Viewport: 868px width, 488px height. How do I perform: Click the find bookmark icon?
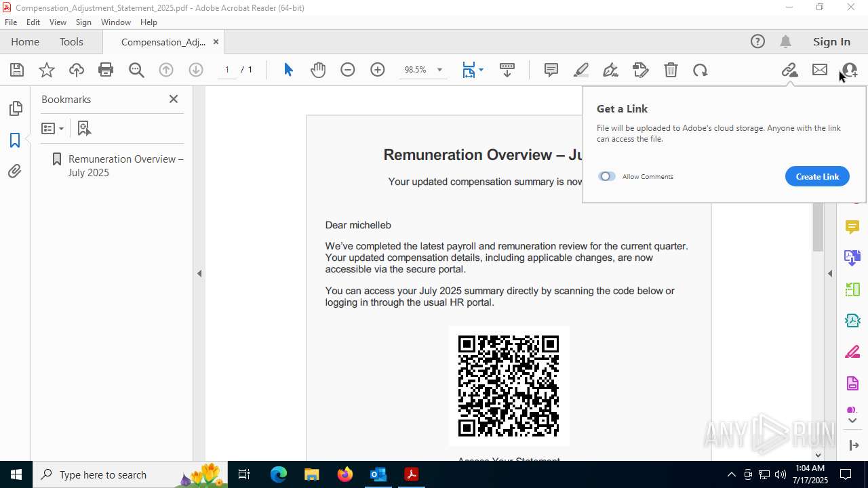(x=84, y=128)
